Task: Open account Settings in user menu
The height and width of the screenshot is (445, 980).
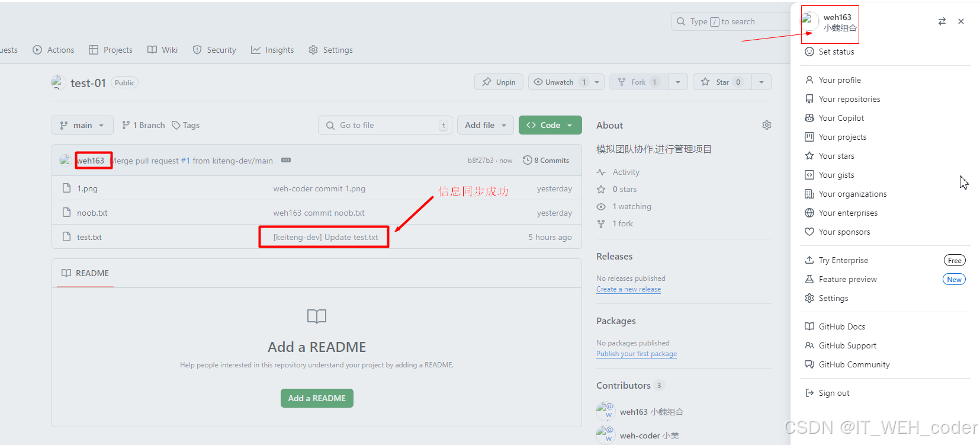Action: [885, 298]
